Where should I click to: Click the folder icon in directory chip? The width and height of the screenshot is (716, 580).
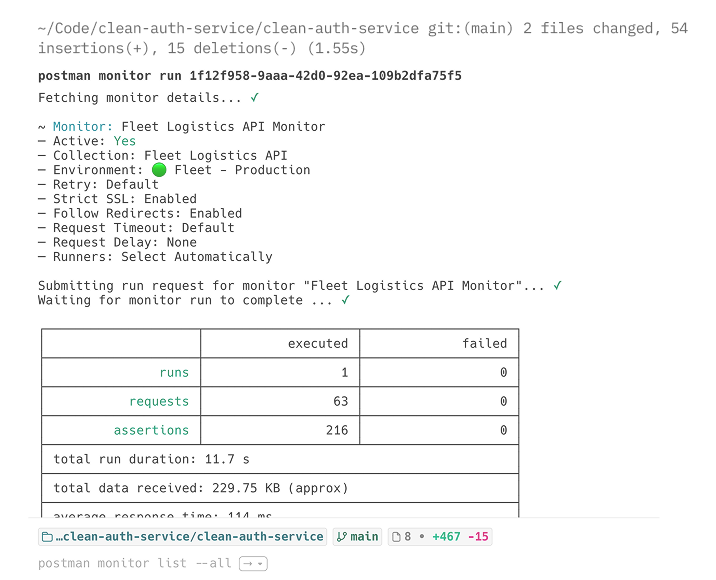(47, 537)
